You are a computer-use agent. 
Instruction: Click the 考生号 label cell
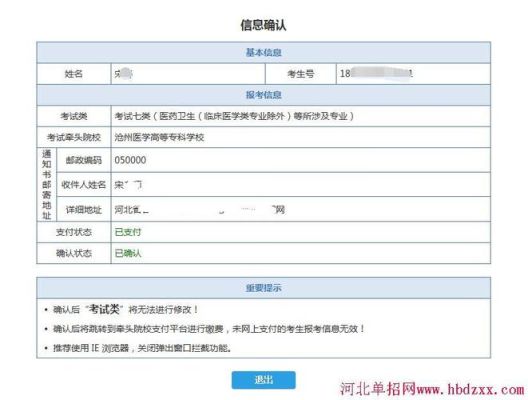301,74
